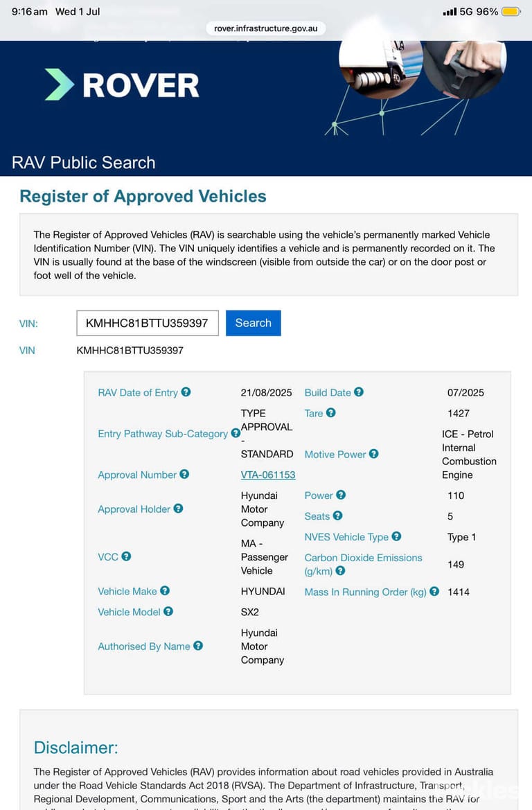Image resolution: width=532 pixels, height=810 pixels.
Task: Open approval number VTA-061153 link
Action: point(268,475)
